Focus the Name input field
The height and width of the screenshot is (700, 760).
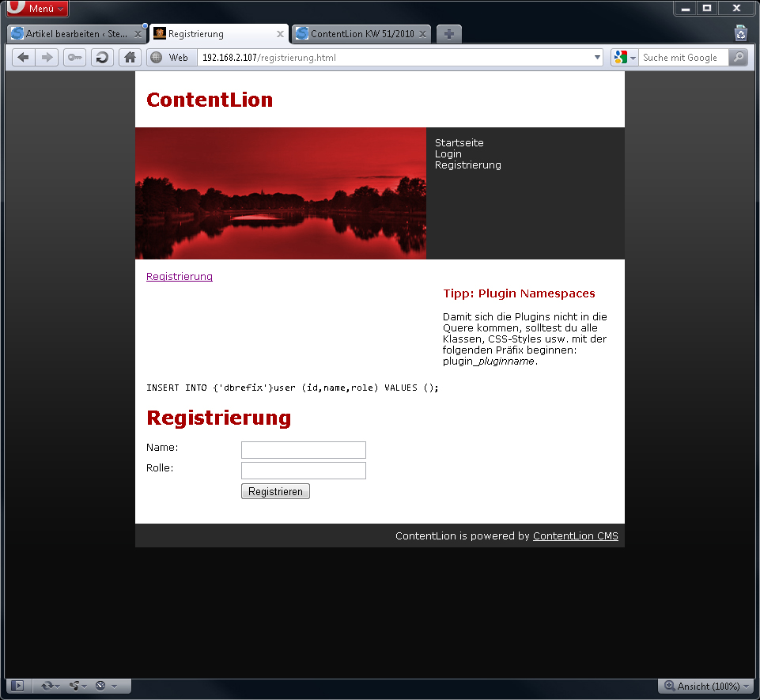[x=304, y=450]
